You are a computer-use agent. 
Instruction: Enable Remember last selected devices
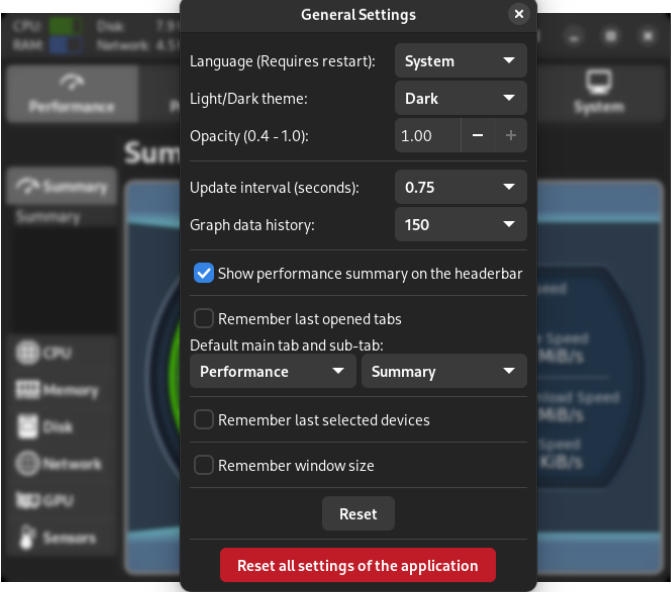pyautogui.click(x=204, y=419)
